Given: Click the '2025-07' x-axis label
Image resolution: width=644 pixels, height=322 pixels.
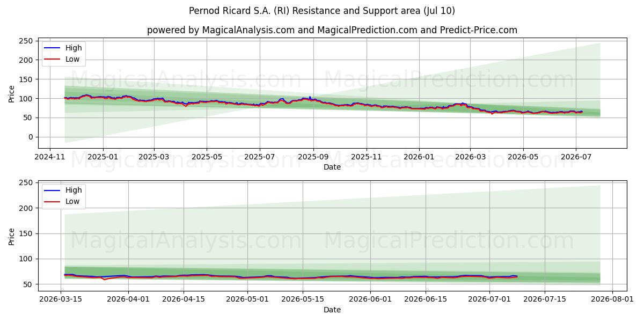Looking at the screenshot, I should coord(260,157).
